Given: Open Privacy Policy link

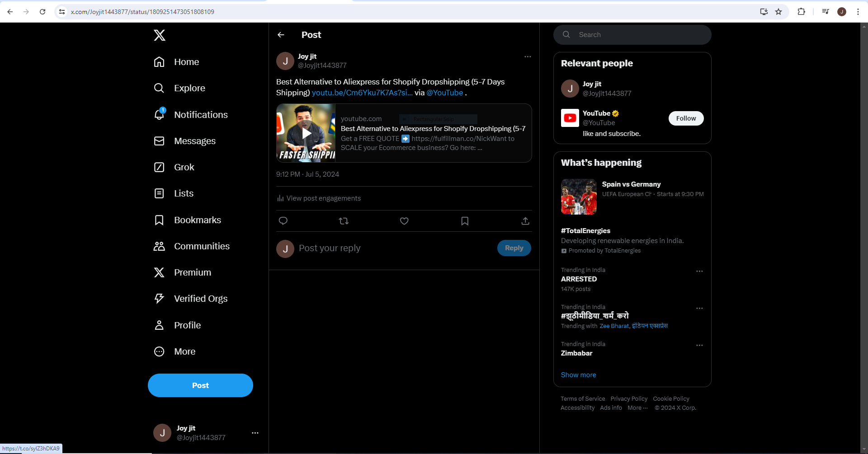Looking at the screenshot, I should (629, 399).
